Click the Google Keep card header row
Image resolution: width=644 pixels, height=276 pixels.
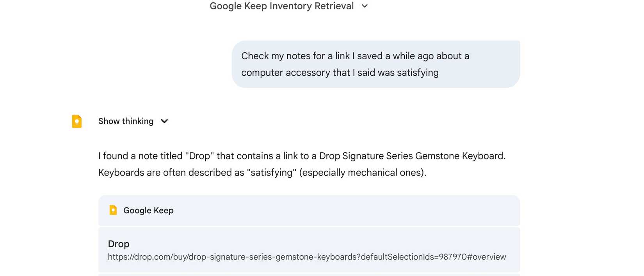coord(309,211)
